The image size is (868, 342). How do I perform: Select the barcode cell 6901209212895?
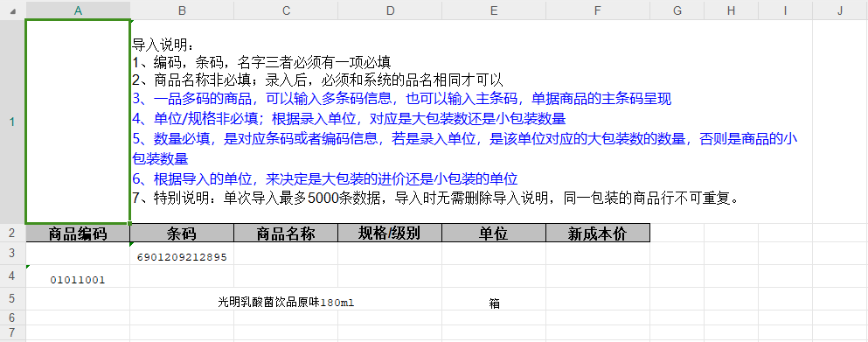(x=182, y=254)
